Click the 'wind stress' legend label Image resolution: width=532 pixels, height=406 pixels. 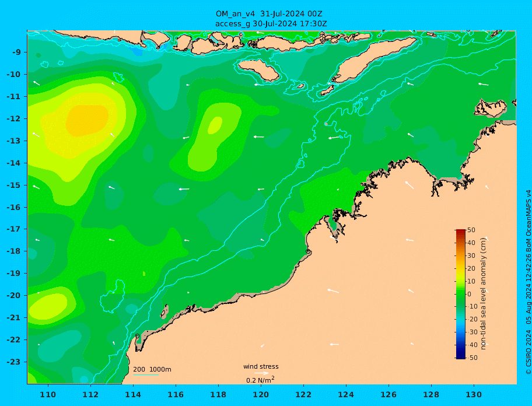point(261,366)
